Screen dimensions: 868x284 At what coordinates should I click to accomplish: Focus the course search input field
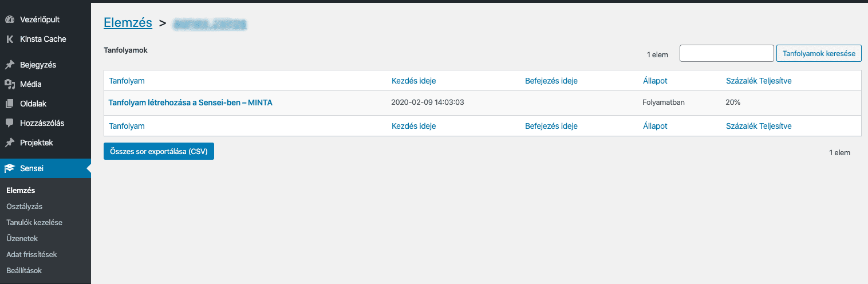coord(727,53)
